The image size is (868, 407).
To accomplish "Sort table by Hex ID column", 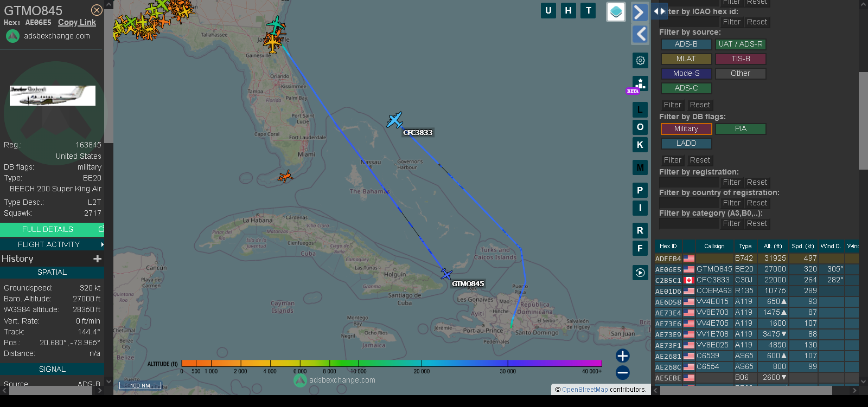I will [x=668, y=246].
